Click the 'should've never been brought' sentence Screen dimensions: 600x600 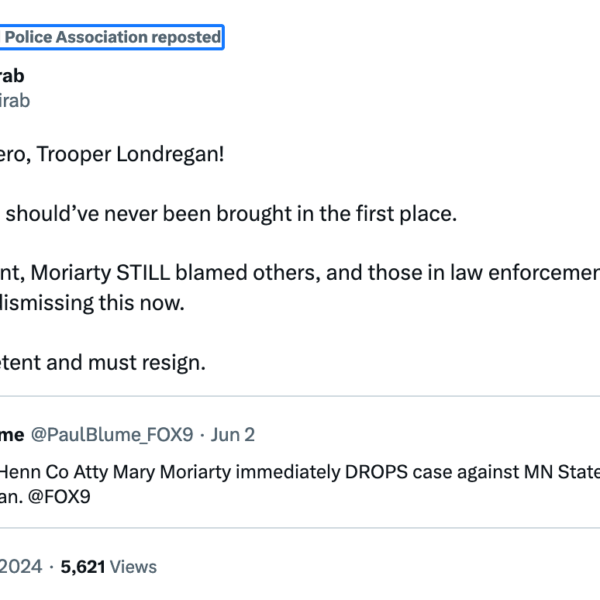231,214
